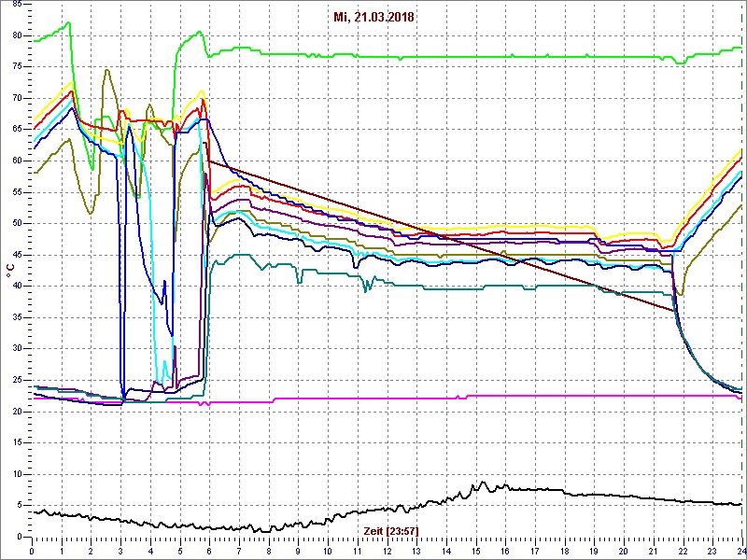This screenshot has width=747, height=560.
Task: Click hour 21 on the time axis
Action: click(653, 551)
